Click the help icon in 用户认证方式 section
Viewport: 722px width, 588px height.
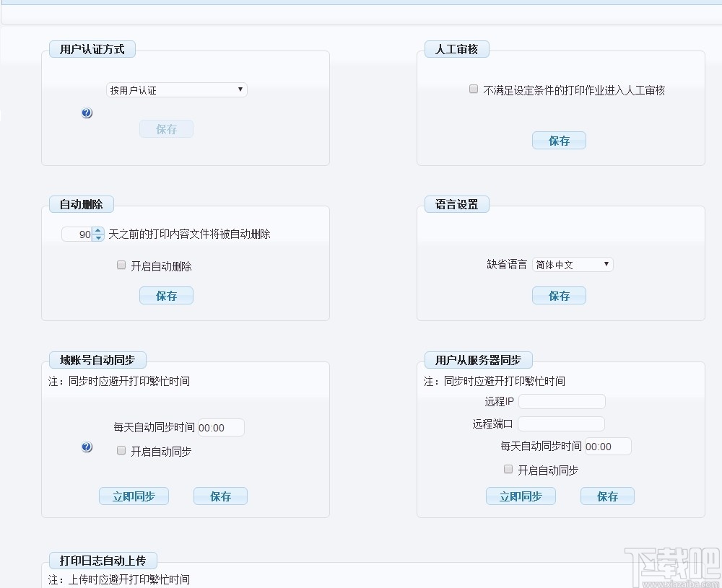coord(87,113)
